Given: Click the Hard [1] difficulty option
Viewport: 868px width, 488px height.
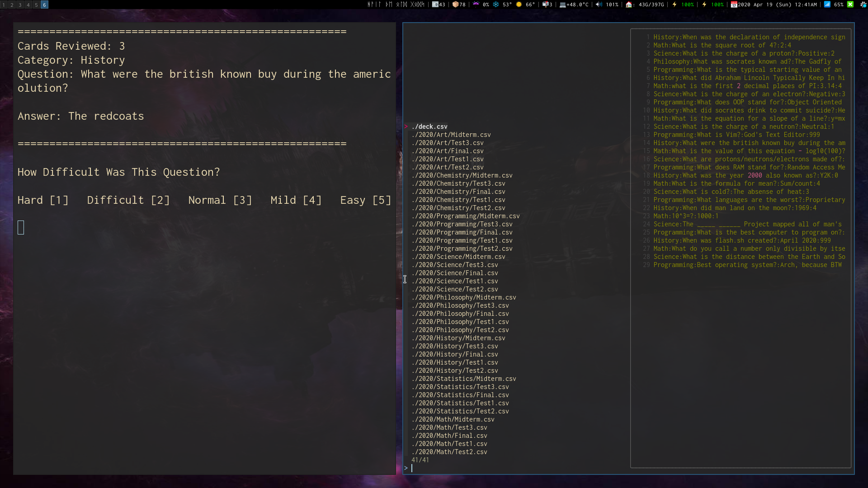Looking at the screenshot, I should pos(43,200).
